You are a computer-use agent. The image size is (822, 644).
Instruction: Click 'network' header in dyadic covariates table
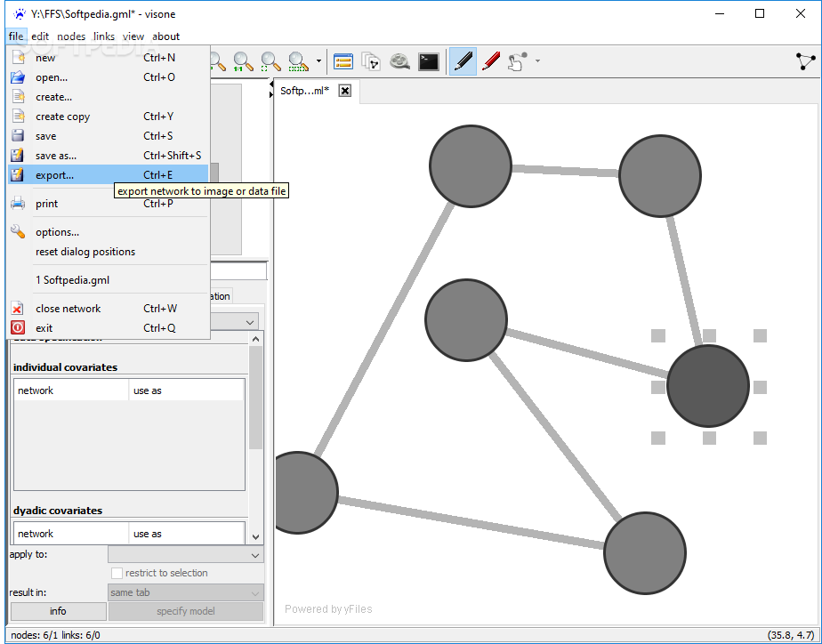(x=71, y=534)
